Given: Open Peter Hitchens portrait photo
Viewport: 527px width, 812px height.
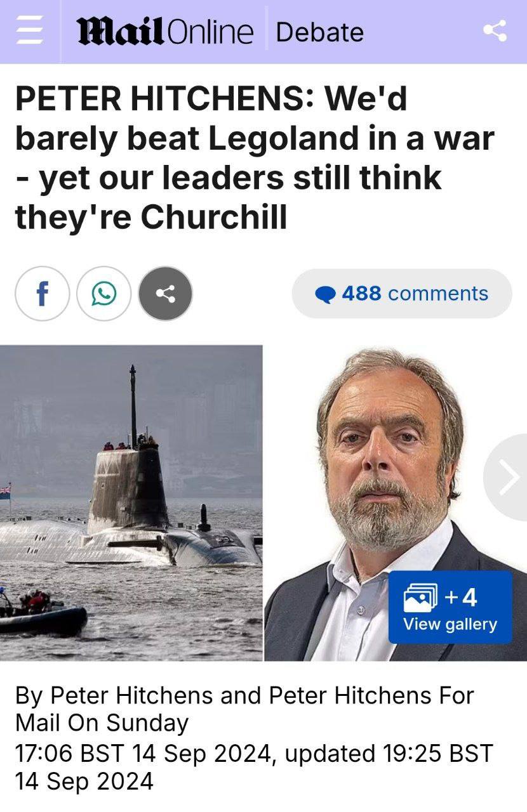Looking at the screenshot, I should 396,502.
